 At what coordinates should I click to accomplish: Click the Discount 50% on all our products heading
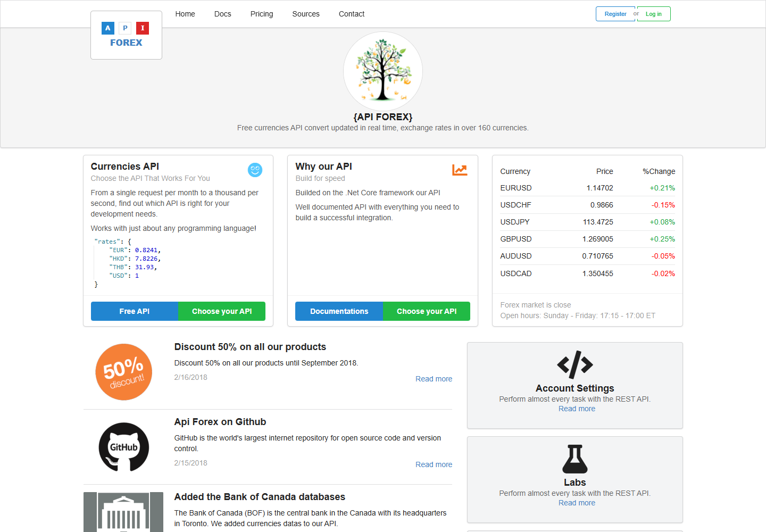pos(250,347)
